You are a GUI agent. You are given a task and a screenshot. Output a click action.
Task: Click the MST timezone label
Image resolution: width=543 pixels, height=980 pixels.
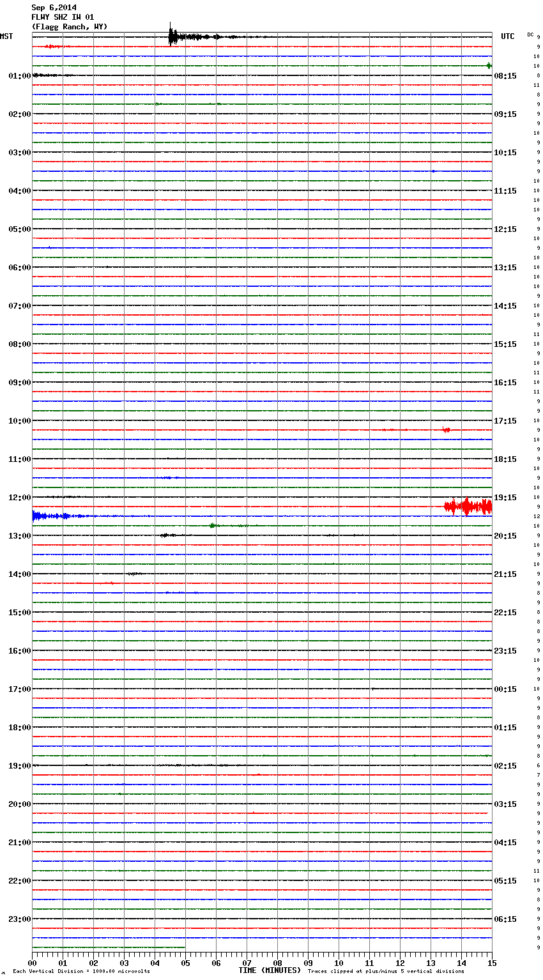coord(6,36)
